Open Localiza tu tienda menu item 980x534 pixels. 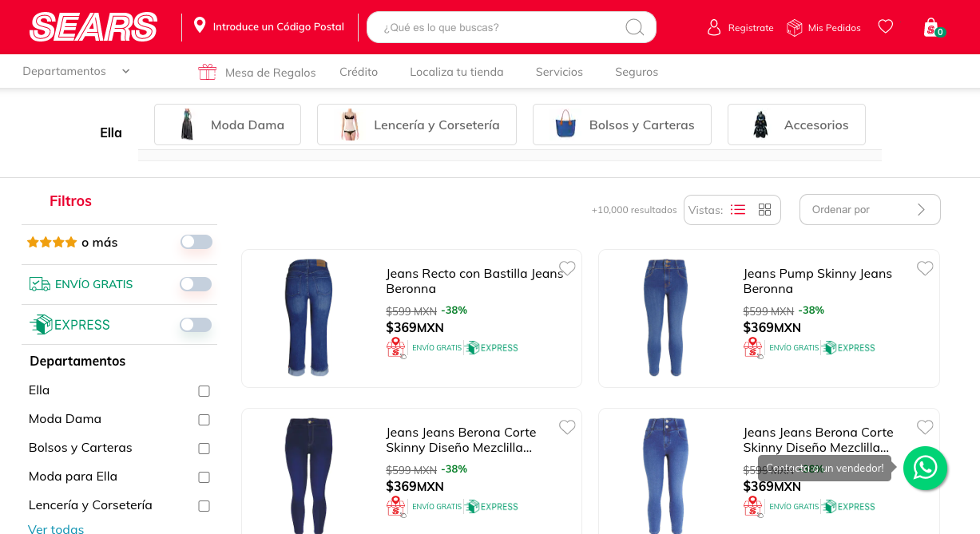pos(457,72)
